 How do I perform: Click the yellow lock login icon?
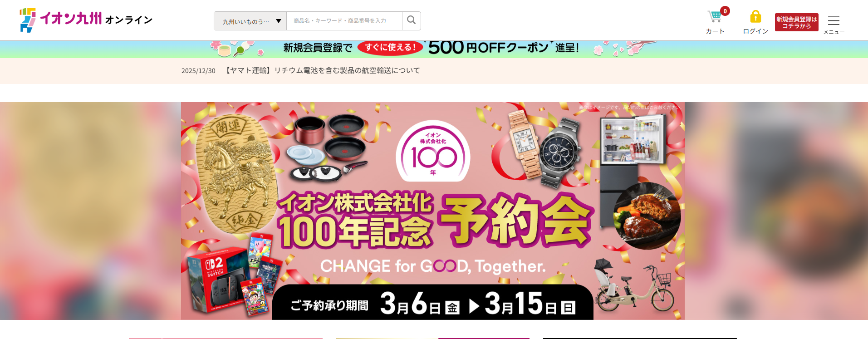(755, 17)
